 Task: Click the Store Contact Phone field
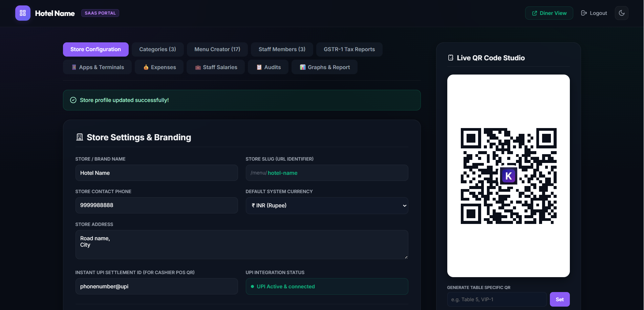point(157,205)
